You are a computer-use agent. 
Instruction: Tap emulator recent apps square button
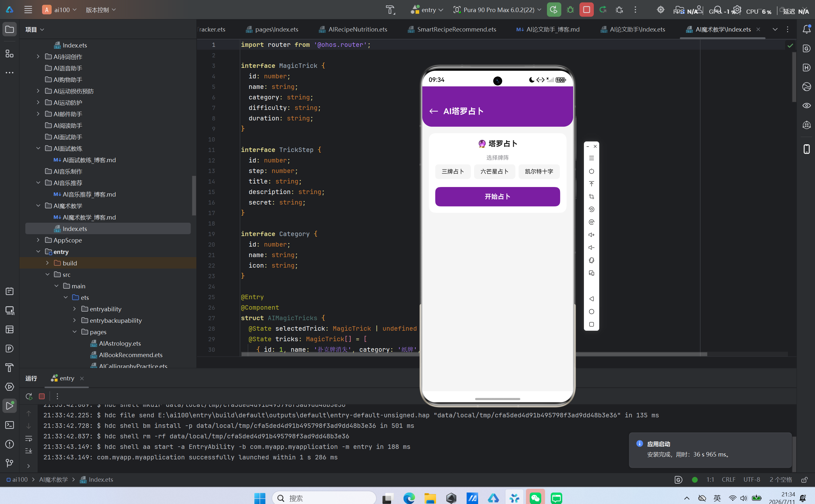[x=591, y=324]
